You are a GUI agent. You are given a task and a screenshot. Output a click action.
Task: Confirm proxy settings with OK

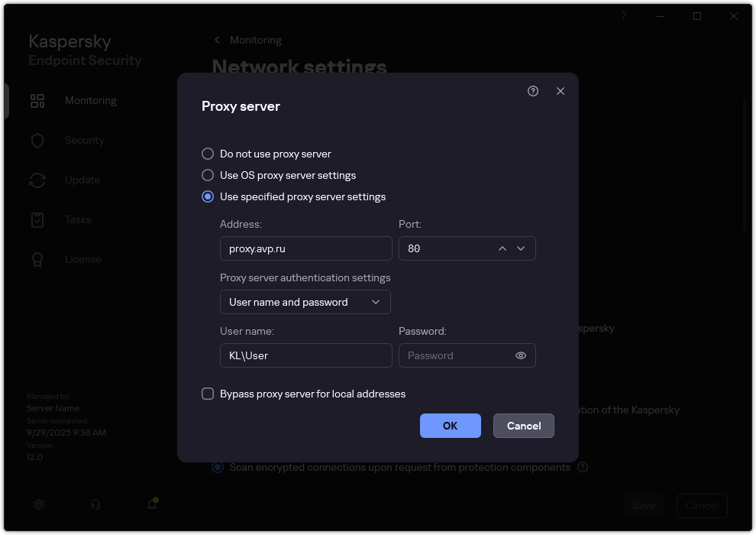click(450, 426)
